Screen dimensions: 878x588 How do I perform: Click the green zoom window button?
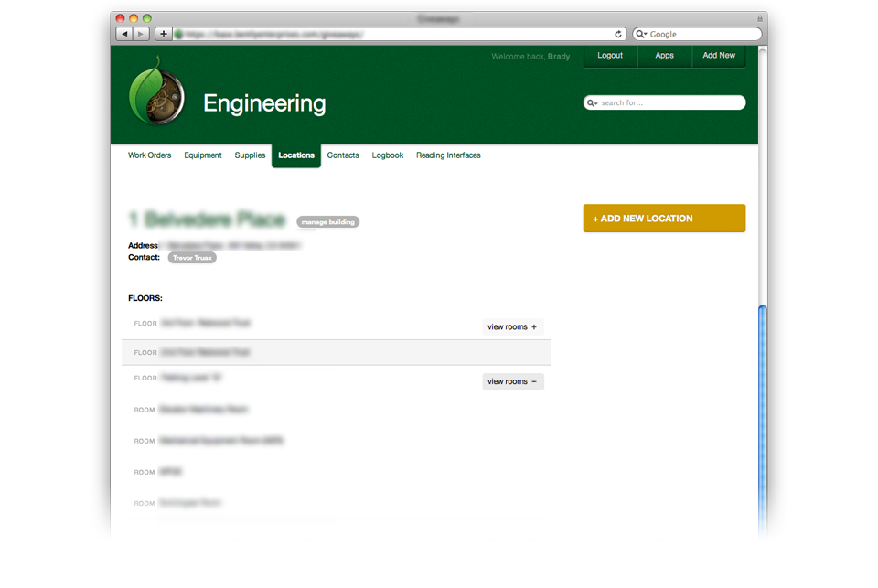[146, 18]
